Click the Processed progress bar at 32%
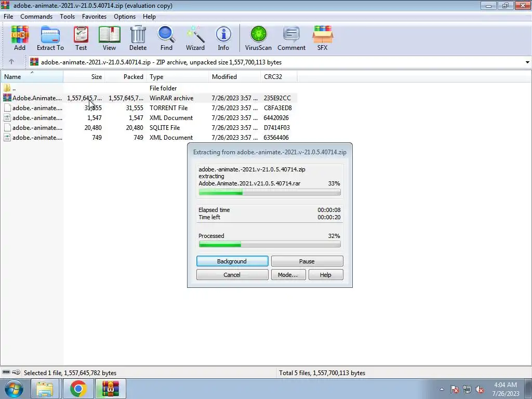The image size is (532, 399). (x=270, y=244)
